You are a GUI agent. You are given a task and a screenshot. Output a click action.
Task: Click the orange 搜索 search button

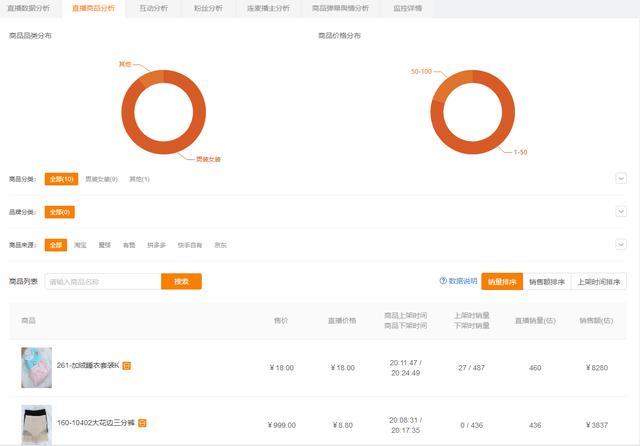[181, 282]
